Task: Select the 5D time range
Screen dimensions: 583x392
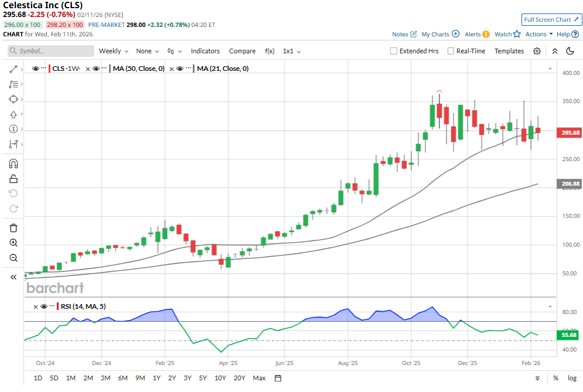Action: pos(54,379)
